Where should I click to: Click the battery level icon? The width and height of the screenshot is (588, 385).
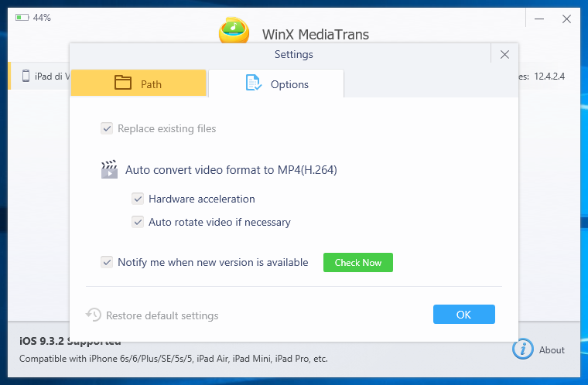pos(22,18)
